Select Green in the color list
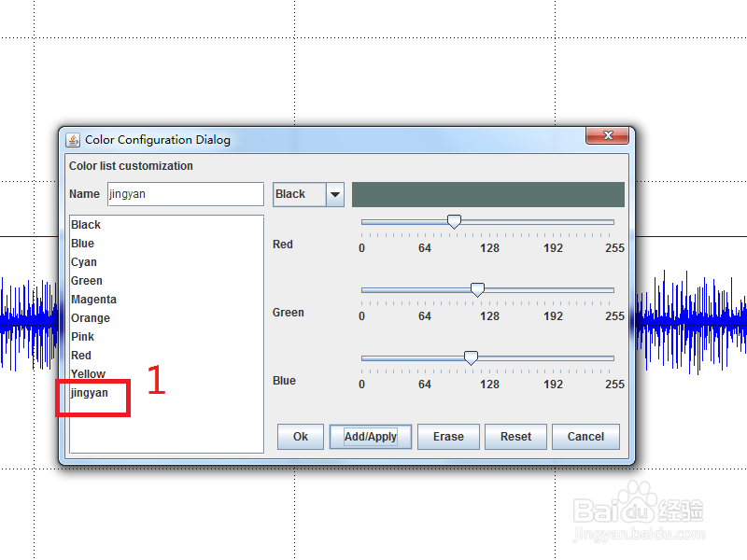This screenshot has width=747, height=560. coord(166,281)
